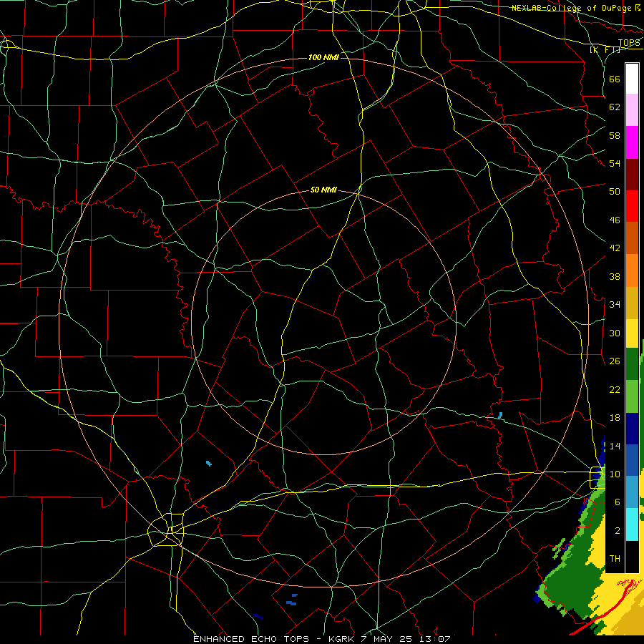The width and height of the screenshot is (644, 644).
Task: Click the navy blue legend swatch
Action: (x=632, y=429)
